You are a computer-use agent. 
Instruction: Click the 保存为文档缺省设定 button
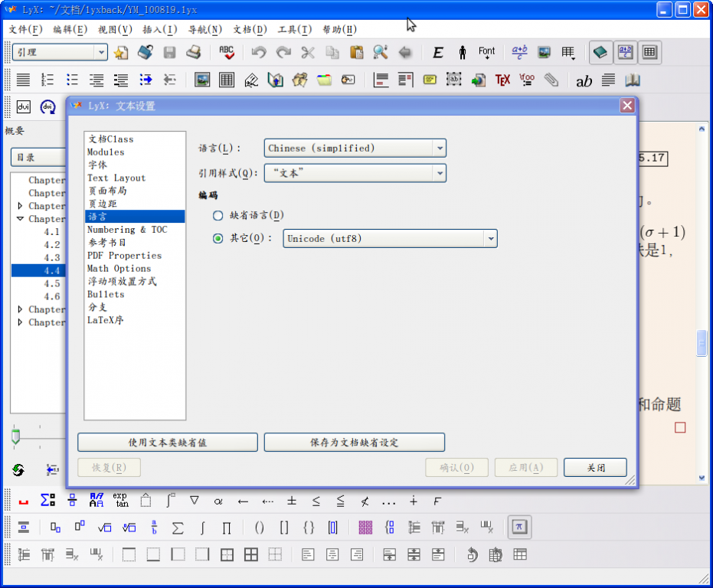pyautogui.click(x=354, y=443)
